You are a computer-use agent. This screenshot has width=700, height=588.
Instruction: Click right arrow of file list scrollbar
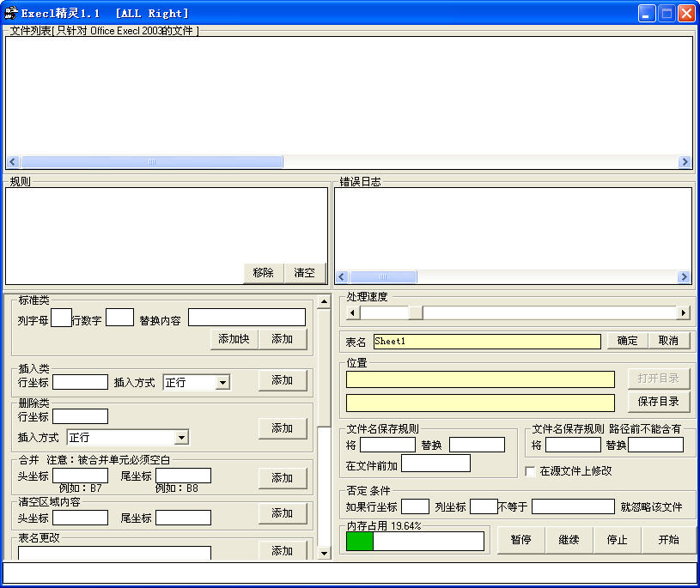(x=685, y=162)
